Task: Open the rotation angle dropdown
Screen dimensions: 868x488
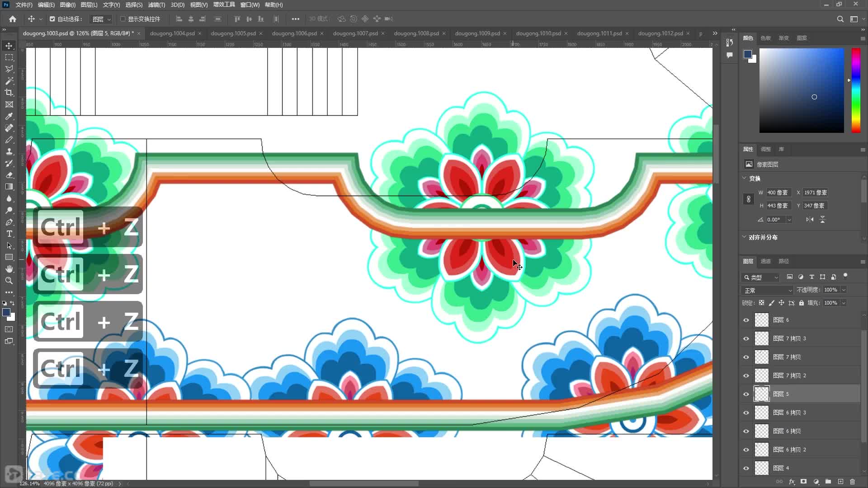Action: click(x=789, y=220)
